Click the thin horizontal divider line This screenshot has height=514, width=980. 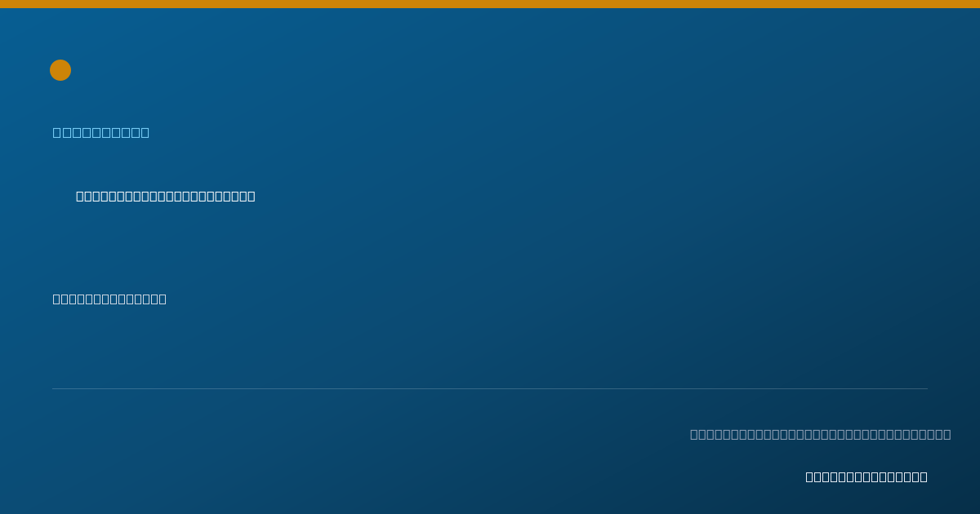click(x=490, y=388)
